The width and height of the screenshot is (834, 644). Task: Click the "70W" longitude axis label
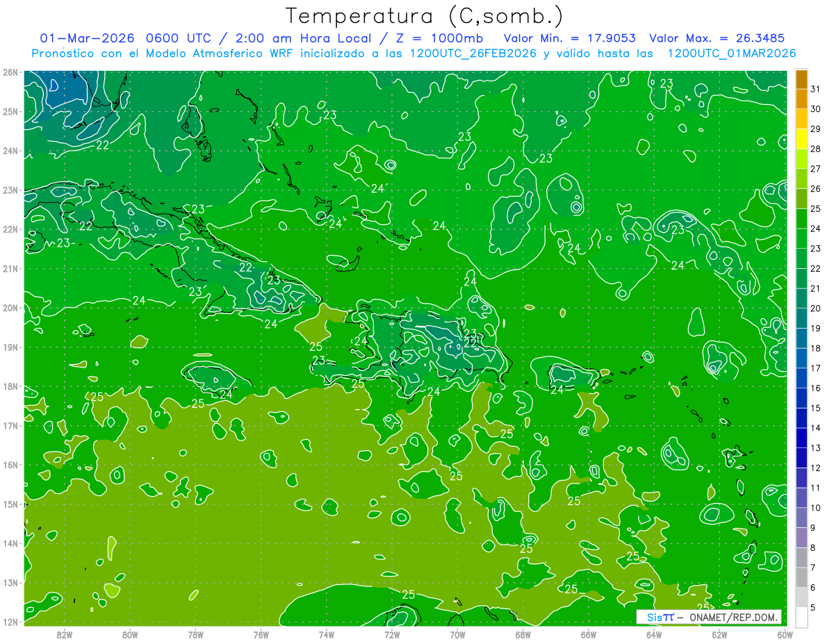tap(457, 634)
